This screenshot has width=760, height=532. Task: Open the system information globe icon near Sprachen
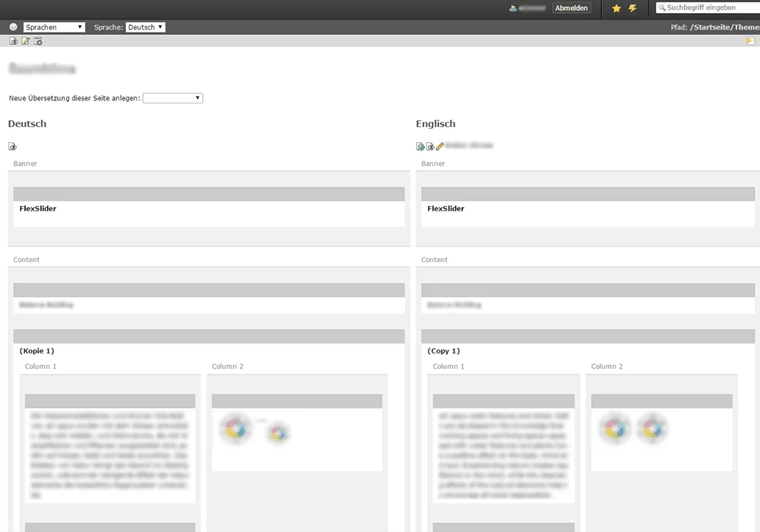click(x=12, y=27)
